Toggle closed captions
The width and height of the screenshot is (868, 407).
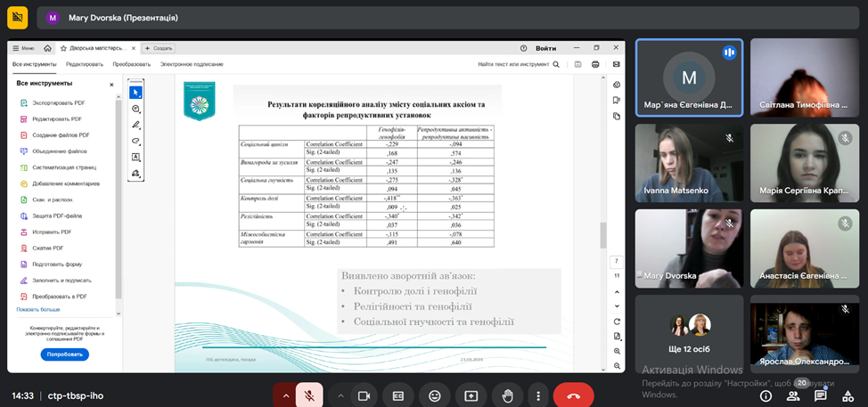click(398, 395)
